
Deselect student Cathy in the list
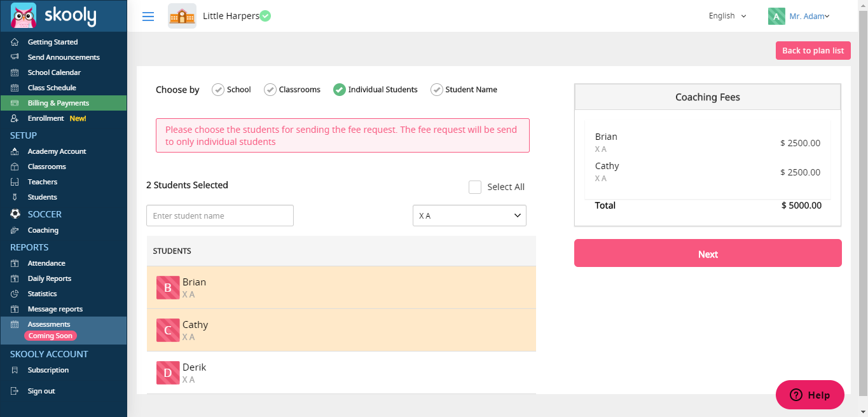click(341, 330)
